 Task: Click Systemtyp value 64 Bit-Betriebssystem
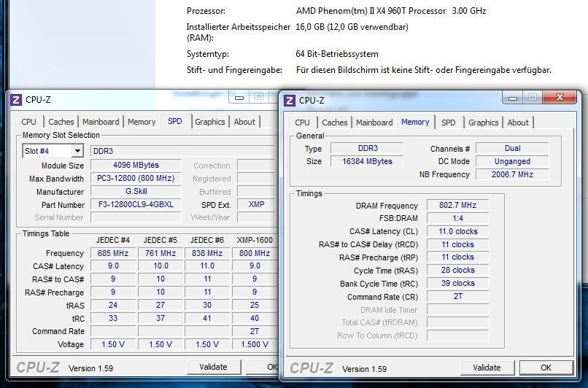click(x=337, y=54)
